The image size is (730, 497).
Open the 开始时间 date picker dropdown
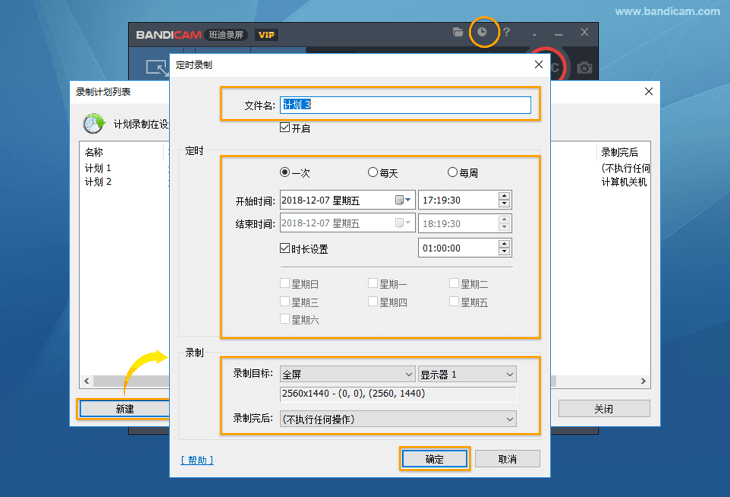403,200
